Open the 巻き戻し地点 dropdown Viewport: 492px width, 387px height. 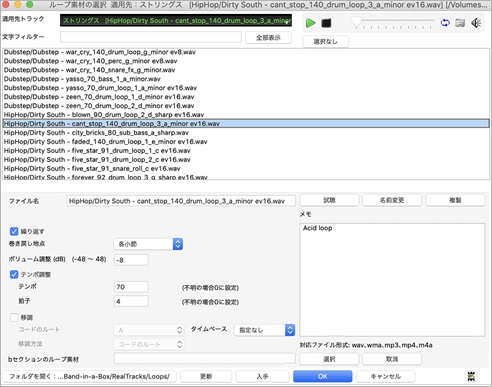tap(148, 244)
